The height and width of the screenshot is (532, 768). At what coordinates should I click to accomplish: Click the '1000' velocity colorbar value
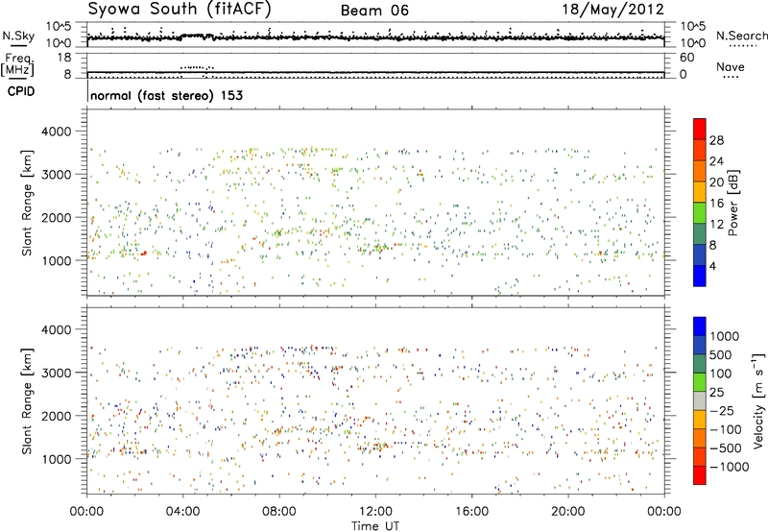tap(725, 336)
